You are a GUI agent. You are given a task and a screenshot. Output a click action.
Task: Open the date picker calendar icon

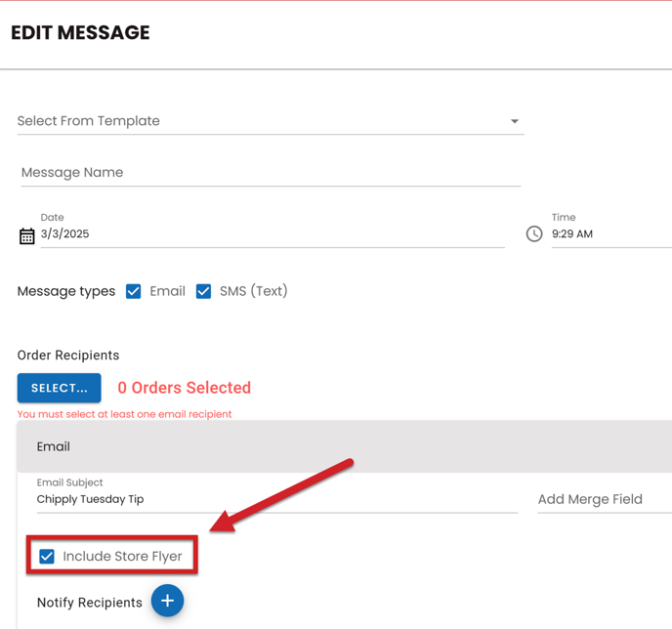pyautogui.click(x=27, y=235)
